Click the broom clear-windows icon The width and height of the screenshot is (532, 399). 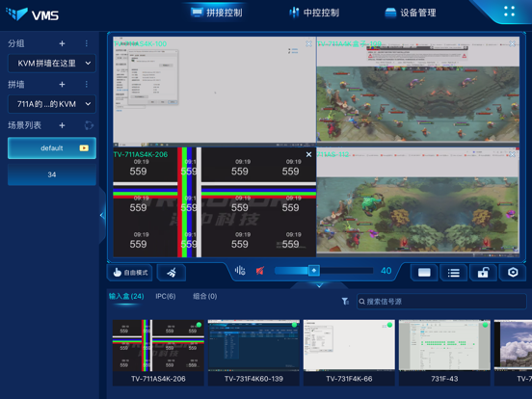pyautogui.click(x=172, y=273)
